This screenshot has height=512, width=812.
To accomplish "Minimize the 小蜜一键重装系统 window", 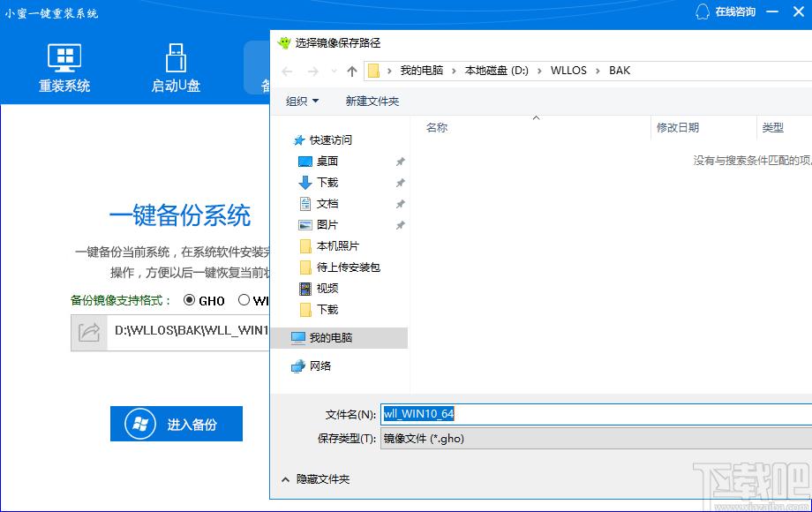I will click(772, 11).
